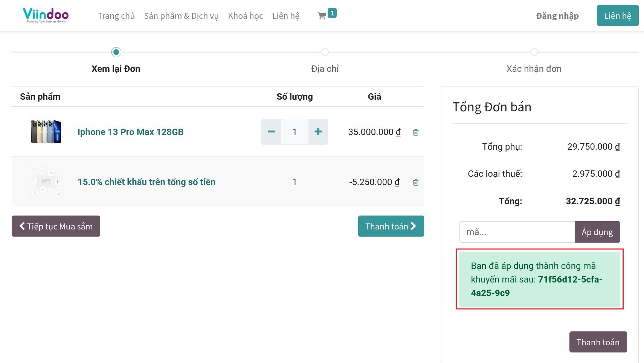Focus the promo code 'mã...' field

point(517,232)
